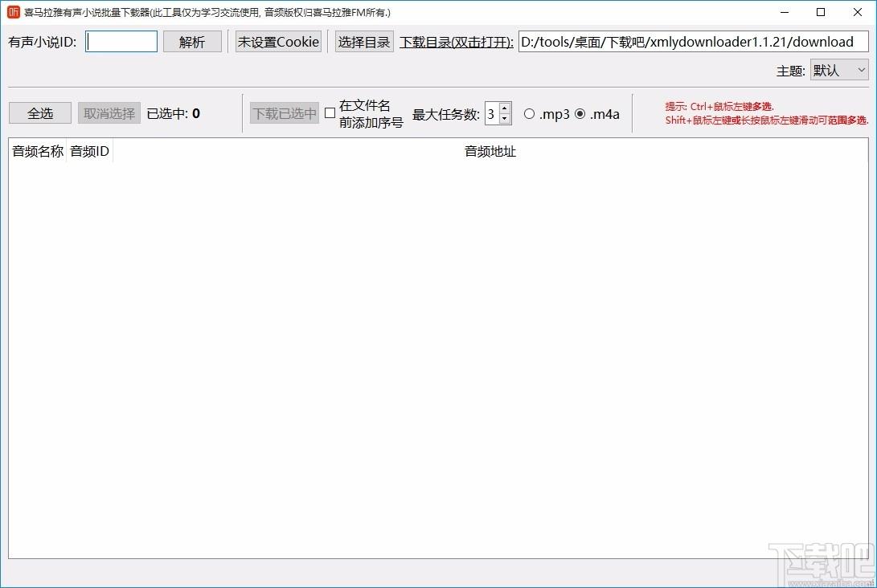Click the 选择目录 button
The height and width of the screenshot is (588, 877).
click(x=364, y=42)
